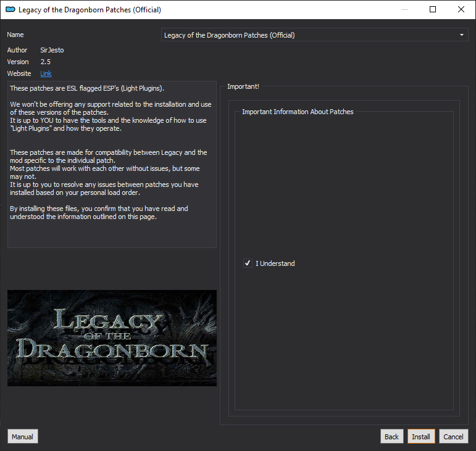Screen dimensions: 476x451
Task: Click the 'Important!' group title
Action: 243,86
